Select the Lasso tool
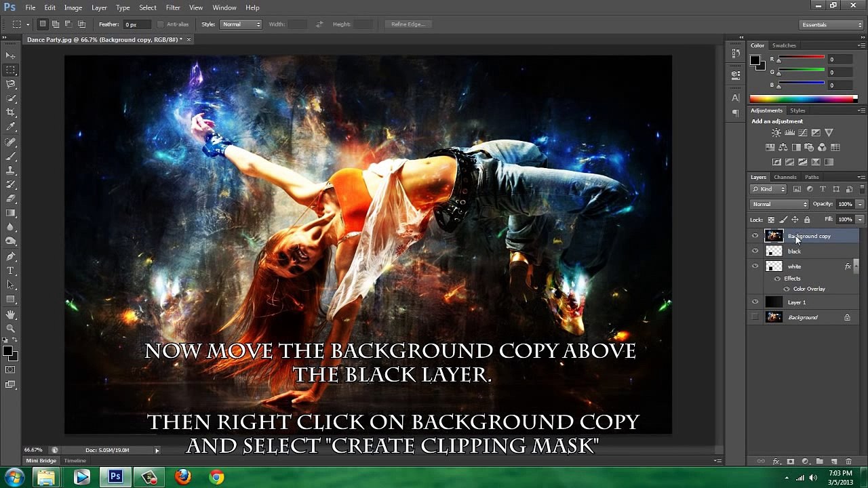 click(x=11, y=84)
